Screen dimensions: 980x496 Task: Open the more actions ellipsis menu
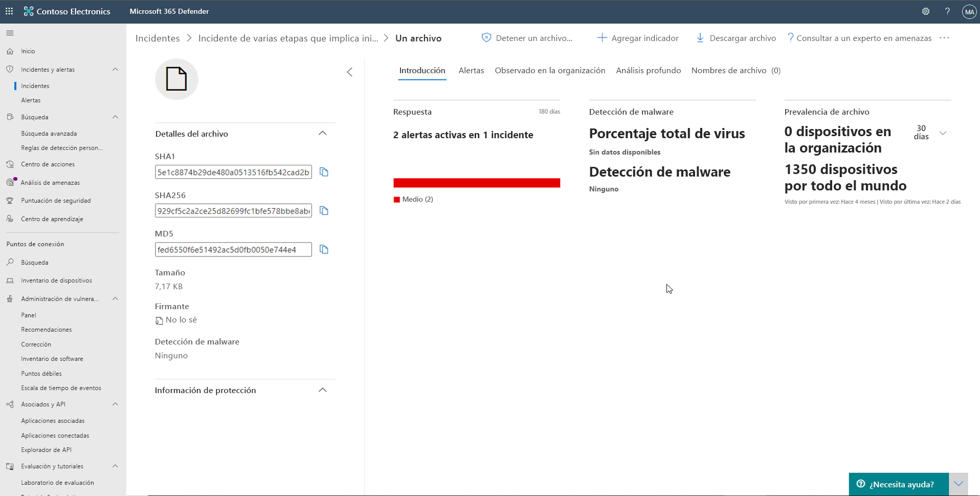pyautogui.click(x=944, y=37)
